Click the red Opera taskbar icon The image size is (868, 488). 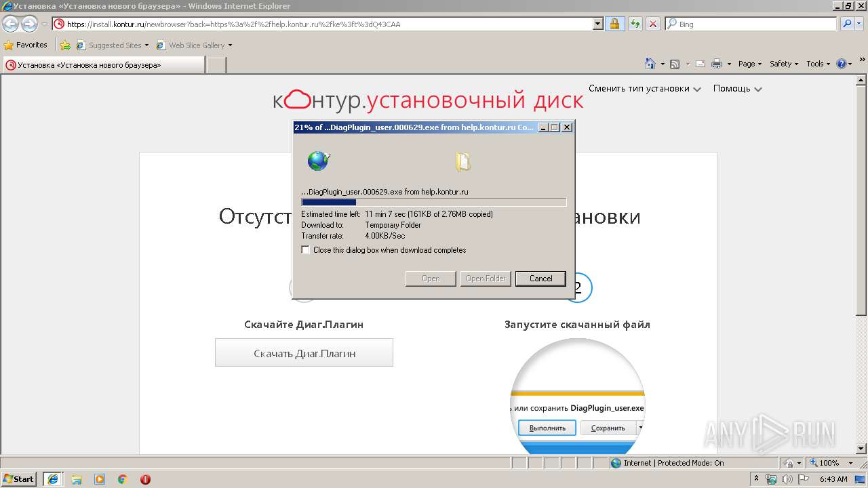(145, 479)
